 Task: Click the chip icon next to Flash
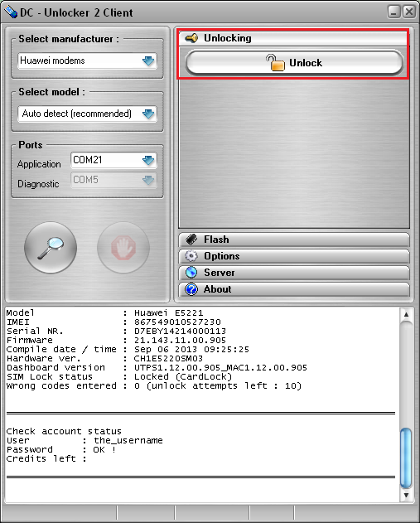(191, 240)
